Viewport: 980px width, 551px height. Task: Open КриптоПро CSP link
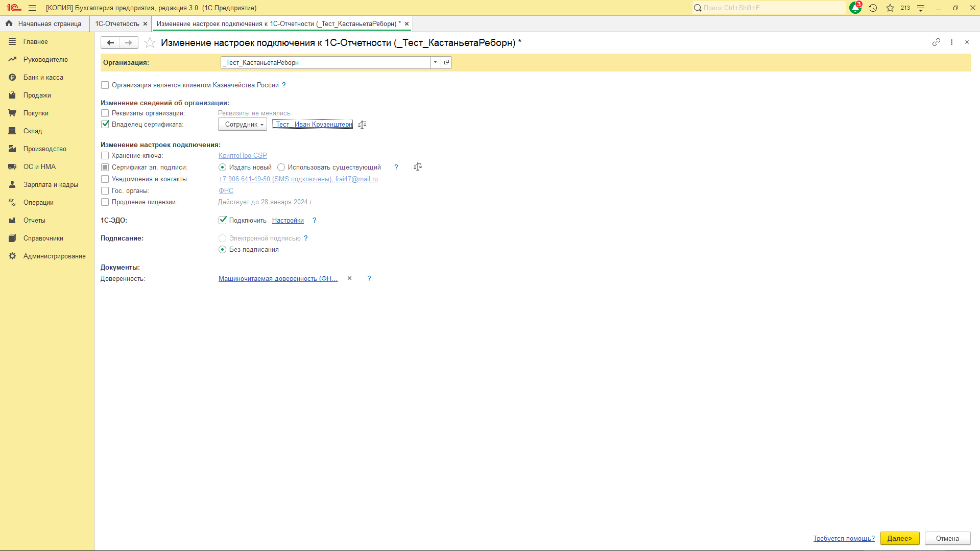point(243,156)
